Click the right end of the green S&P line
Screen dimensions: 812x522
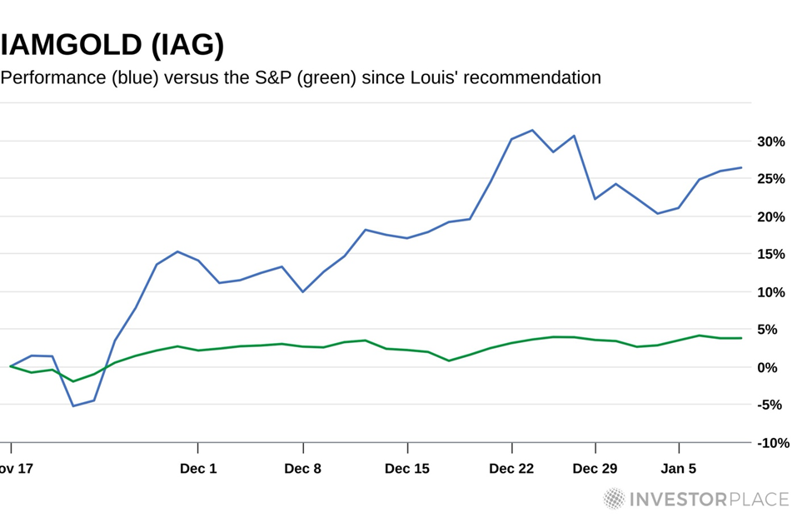pyautogui.click(x=740, y=338)
